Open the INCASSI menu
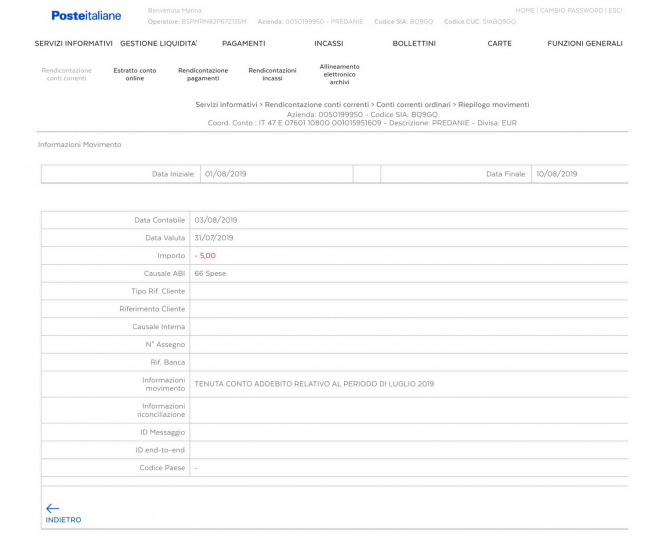 point(328,44)
